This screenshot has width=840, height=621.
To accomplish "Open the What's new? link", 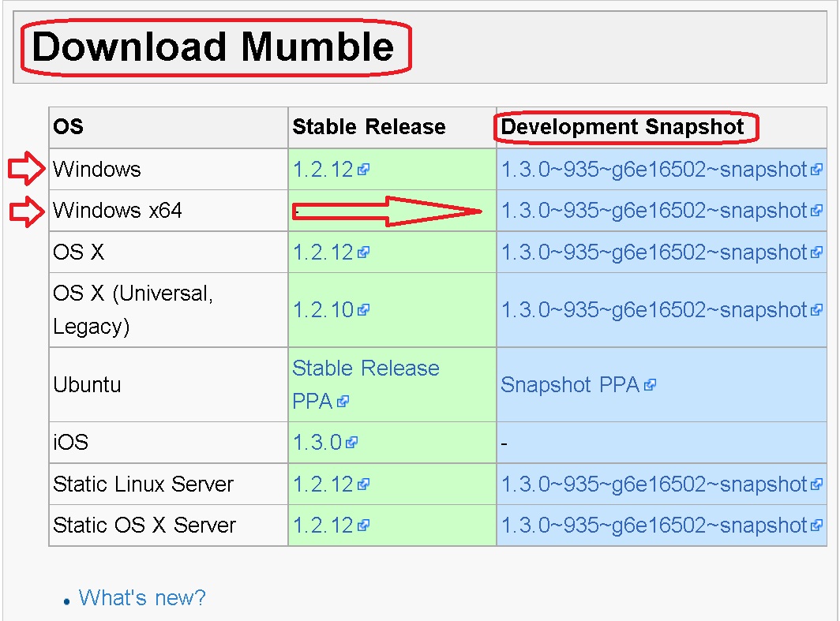I will 142,597.
